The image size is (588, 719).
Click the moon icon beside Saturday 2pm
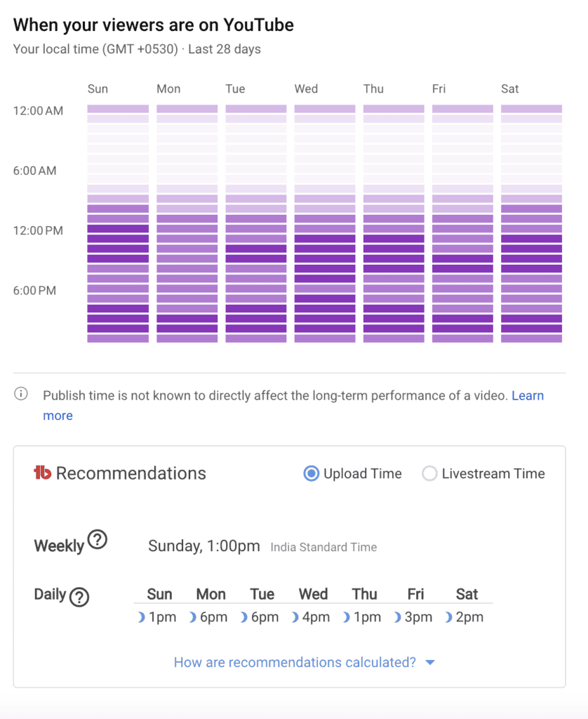[x=450, y=617]
